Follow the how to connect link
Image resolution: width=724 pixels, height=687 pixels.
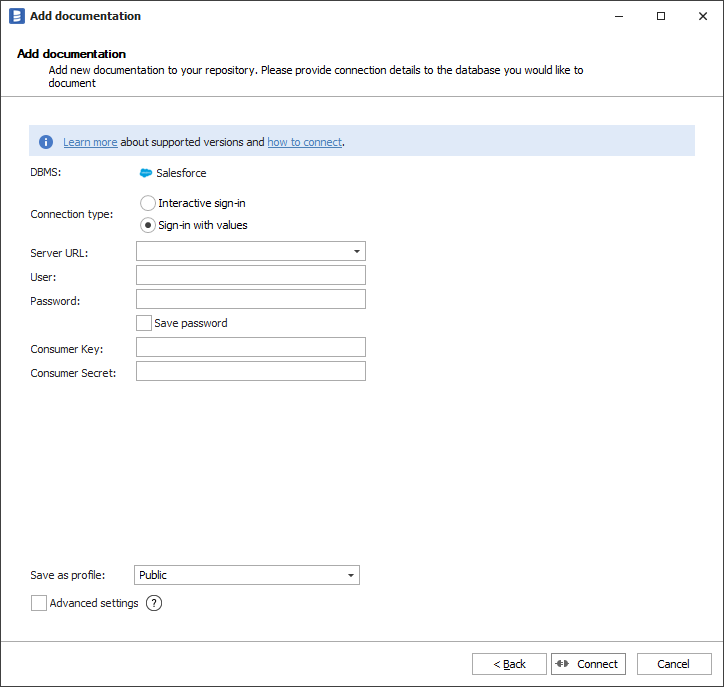click(304, 142)
